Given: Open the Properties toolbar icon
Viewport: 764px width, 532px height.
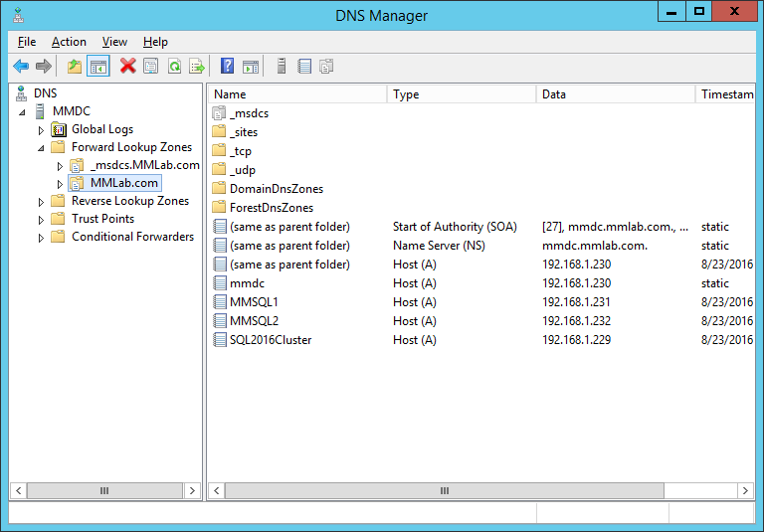Looking at the screenshot, I should point(151,67).
